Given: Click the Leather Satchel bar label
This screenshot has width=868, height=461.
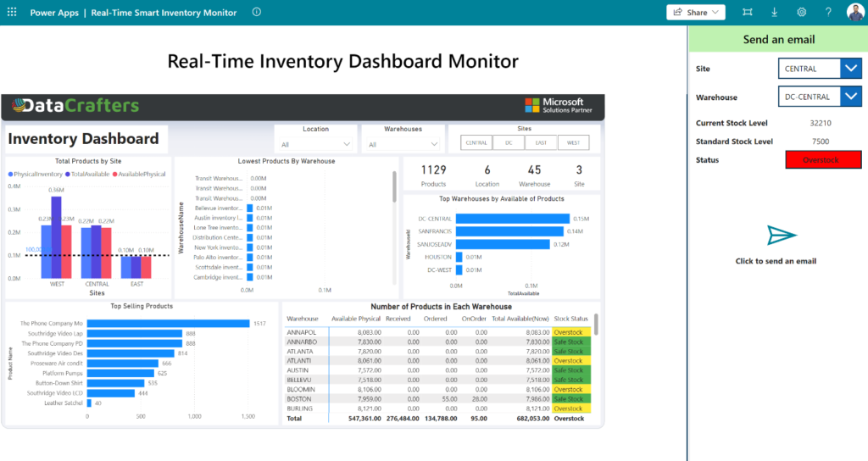Looking at the screenshot, I should pyautogui.click(x=63, y=403).
